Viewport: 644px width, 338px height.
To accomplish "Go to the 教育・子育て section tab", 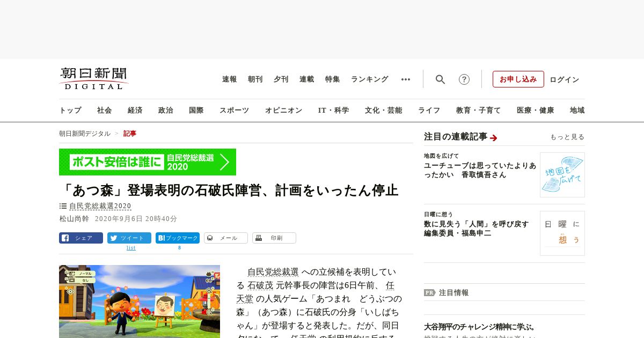I will tap(479, 110).
